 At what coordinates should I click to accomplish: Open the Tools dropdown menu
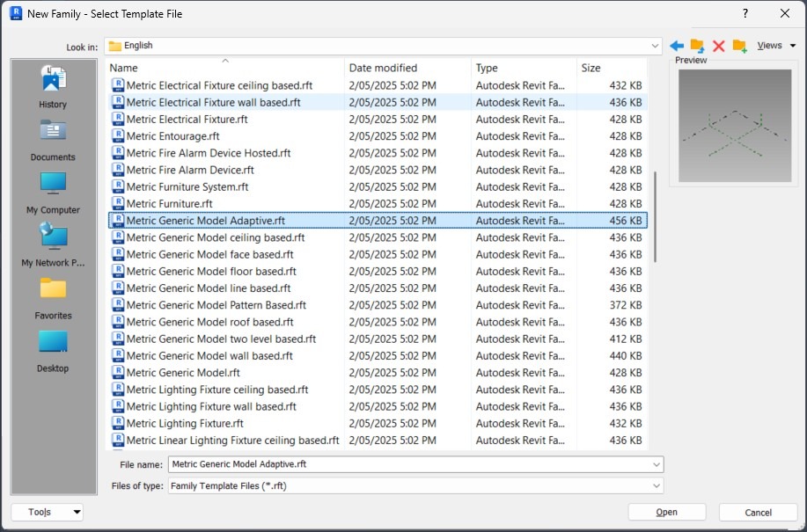coord(47,512)
